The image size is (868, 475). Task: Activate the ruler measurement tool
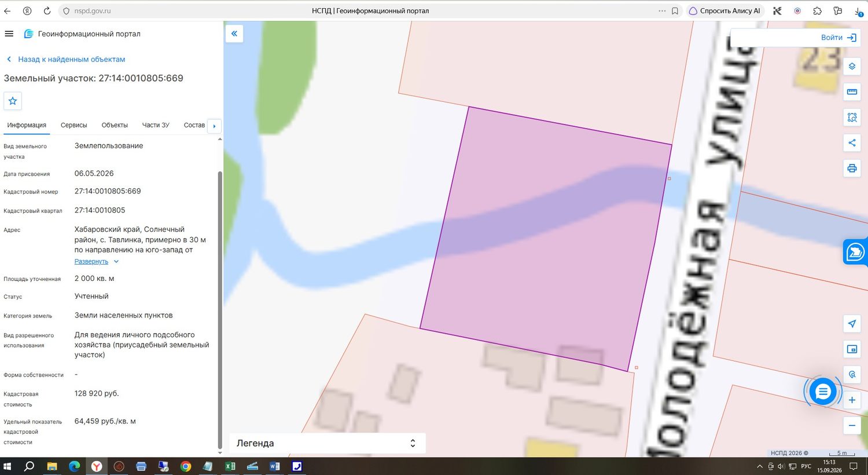[x=852, y=92]
